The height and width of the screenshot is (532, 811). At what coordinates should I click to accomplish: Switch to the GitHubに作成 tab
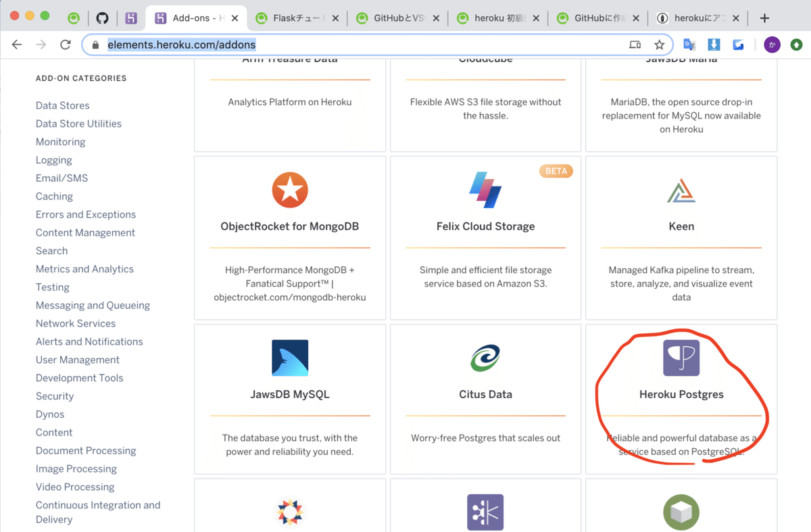(x=599, y=18)
